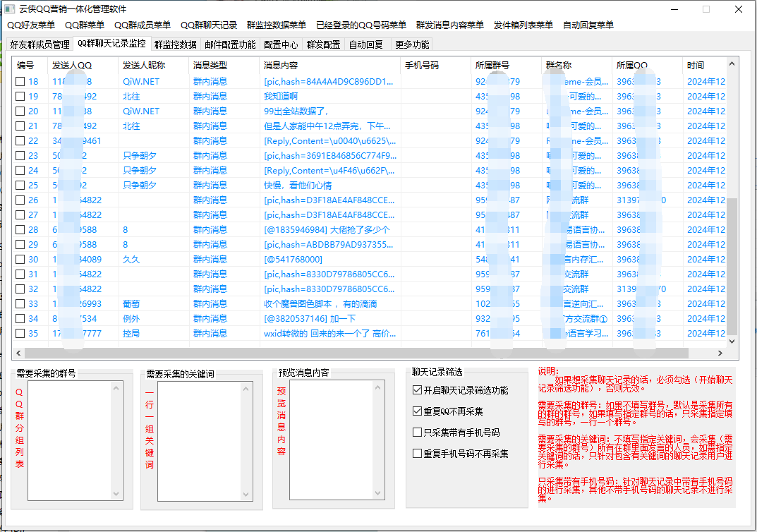The width and height of the screenshot is (757, 532).
Task: Select message '快慢,看他们心情' in row 25
Action: pyautogui.click(x=298, y=186)
